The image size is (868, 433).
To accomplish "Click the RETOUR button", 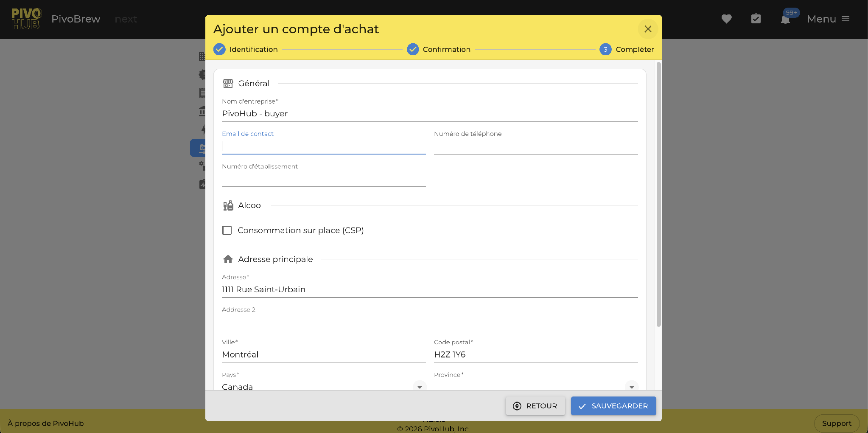I will tap(535, 406).
